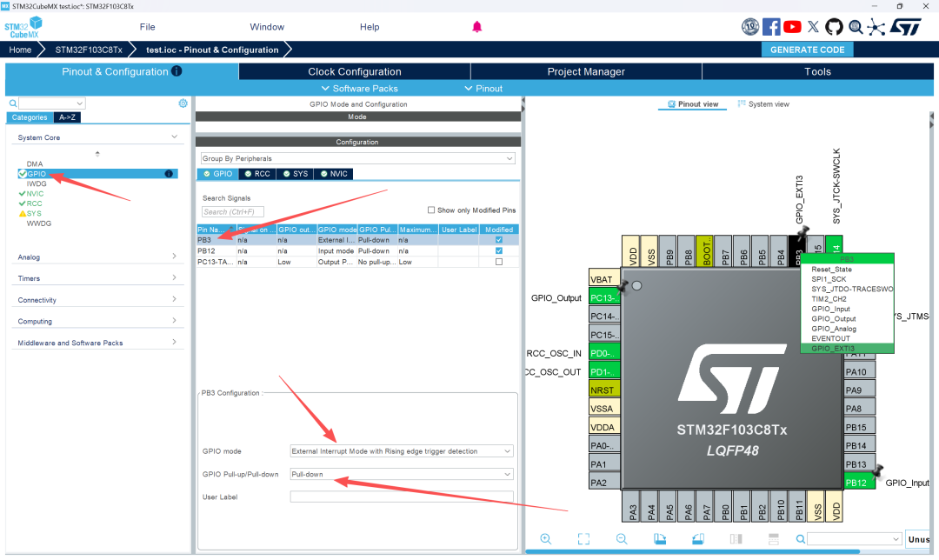Click the horizontal split layout icon
The height and width of the screenshot is (560, 939).
tap(774, 539)
